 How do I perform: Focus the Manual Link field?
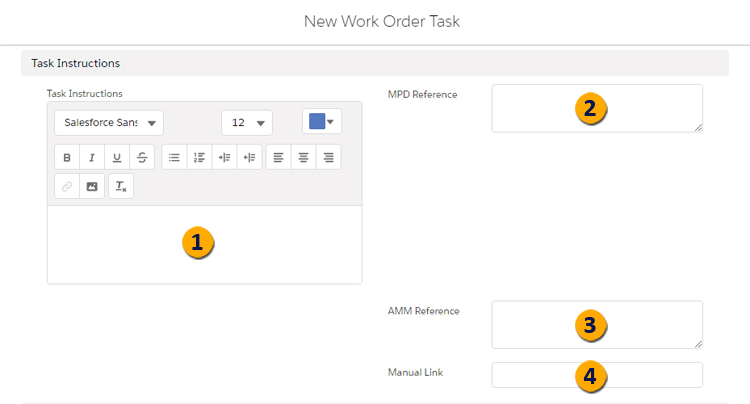coord(597,375)
